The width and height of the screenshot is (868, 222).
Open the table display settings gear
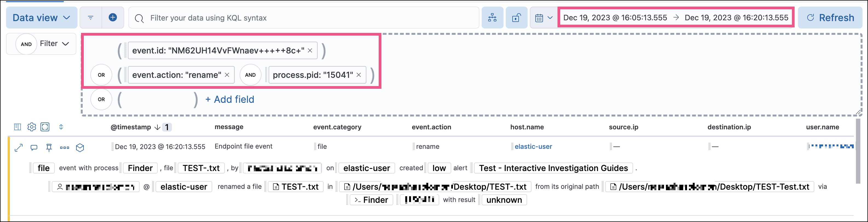[32, 127]
